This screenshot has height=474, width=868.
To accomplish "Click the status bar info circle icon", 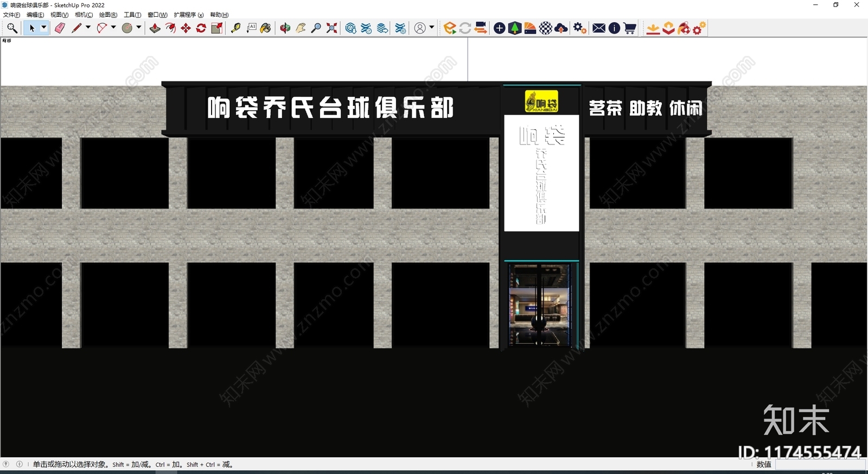I will point(20,464).
